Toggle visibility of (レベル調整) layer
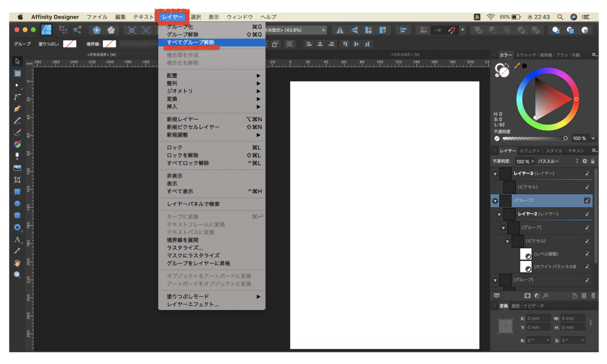 pyautogui.click(x=587, y=254)
